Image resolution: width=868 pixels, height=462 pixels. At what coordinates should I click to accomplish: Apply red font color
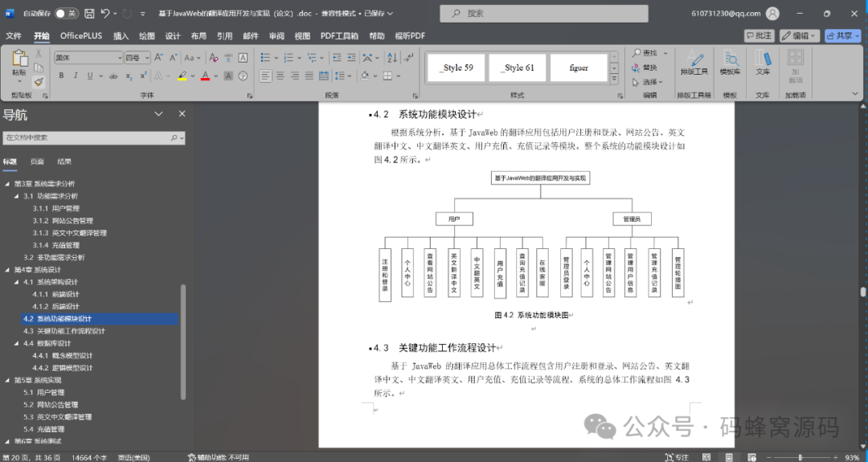(x=206, y=76)
